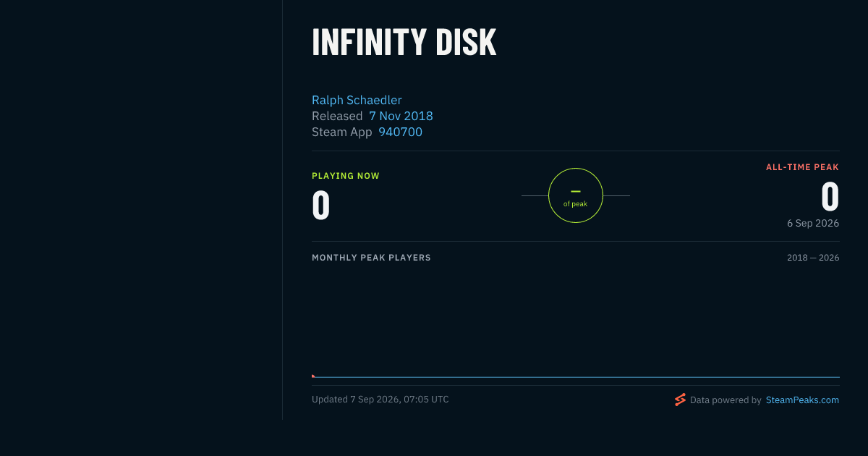Viewport: 868px width, 456px height.
Task: Click the Playing Now label
Action: pos(346,176)
